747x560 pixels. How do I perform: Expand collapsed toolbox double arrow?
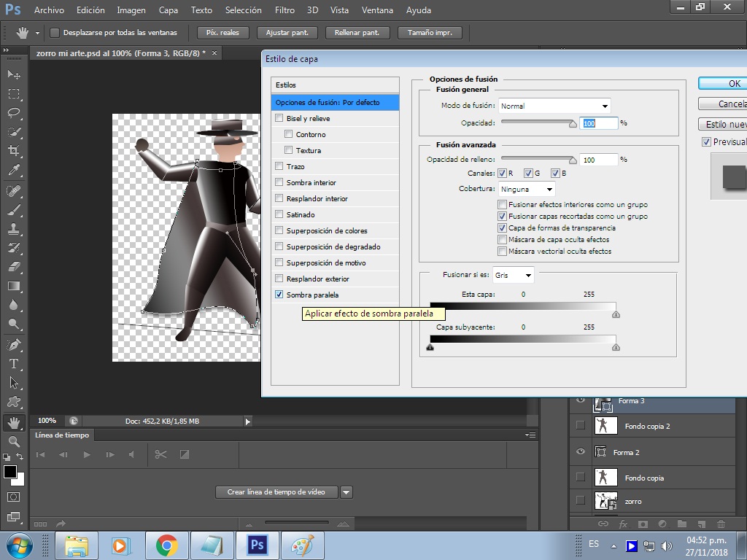(6, 50)
